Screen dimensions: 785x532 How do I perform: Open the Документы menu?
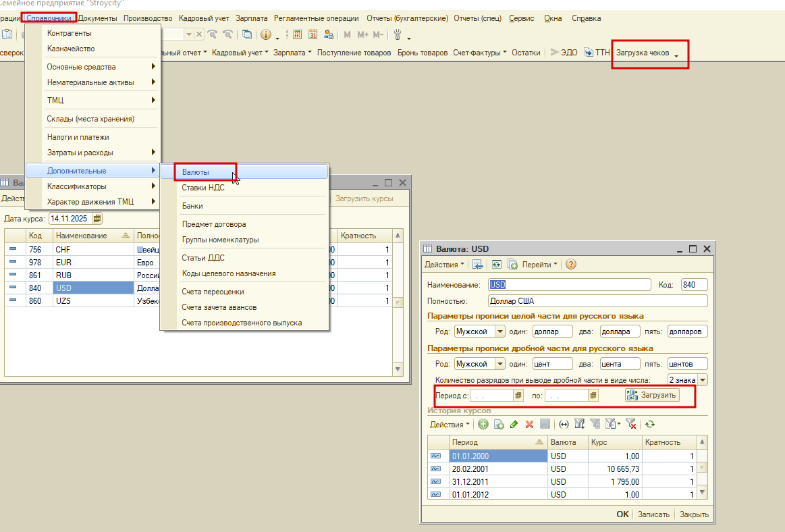(x=98, y=18)
